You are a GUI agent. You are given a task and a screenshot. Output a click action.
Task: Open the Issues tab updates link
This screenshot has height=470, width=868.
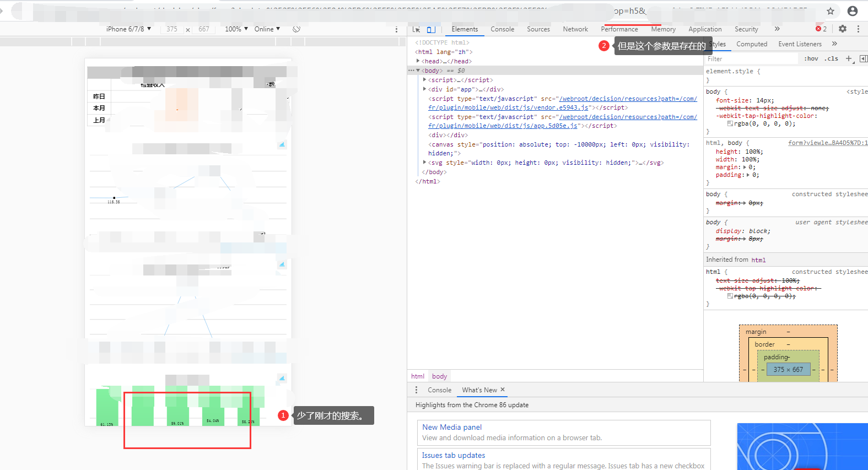point(454,455)
